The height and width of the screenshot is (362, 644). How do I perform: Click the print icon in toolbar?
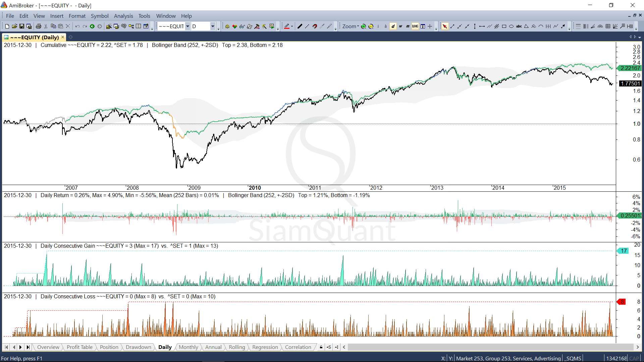[x=39, y=26]
